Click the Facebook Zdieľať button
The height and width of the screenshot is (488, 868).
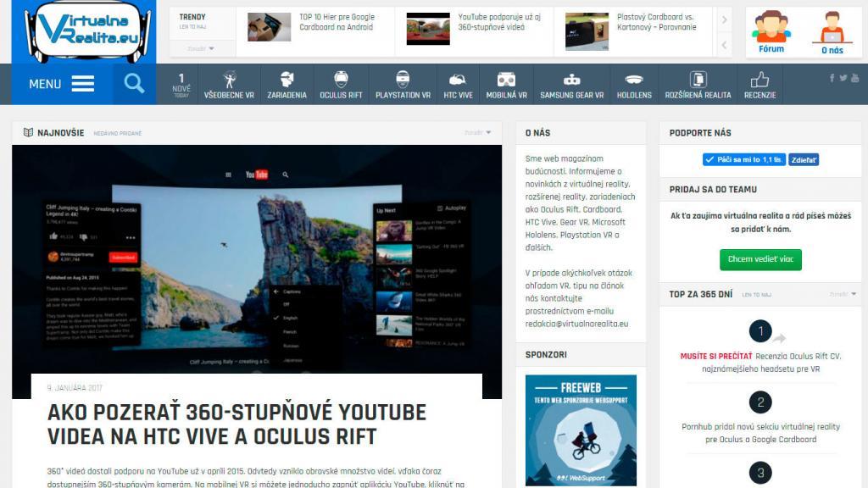point(804,160)
